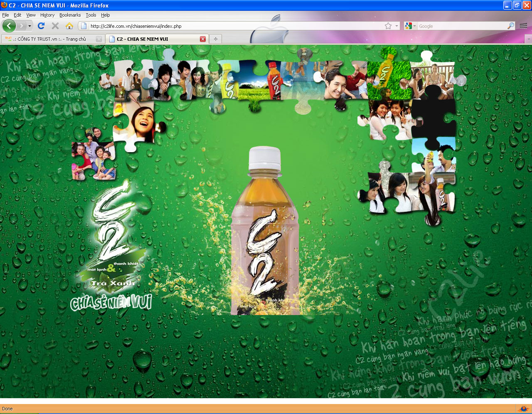Minimize the Firefox window
532x414 pixels.
(507, 5)
